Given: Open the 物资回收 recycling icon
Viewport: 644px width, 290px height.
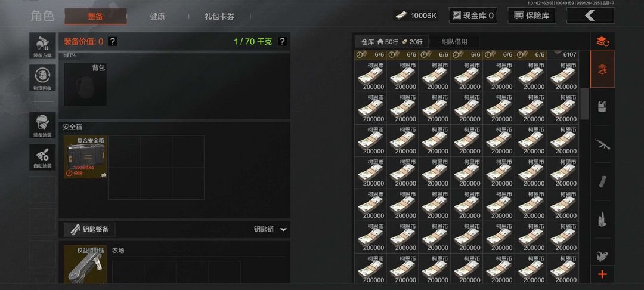Looking at the screenshot, I should click(x=42, y=78).
